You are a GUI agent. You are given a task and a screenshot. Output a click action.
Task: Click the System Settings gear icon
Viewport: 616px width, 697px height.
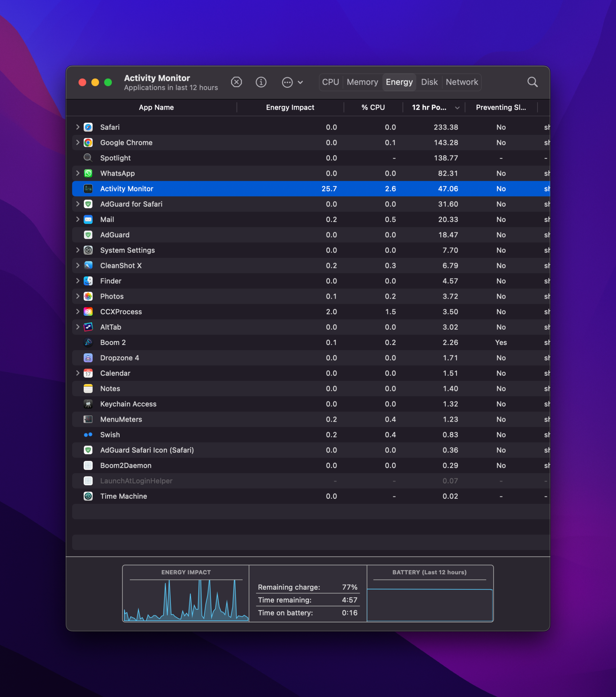coord(88,250)
